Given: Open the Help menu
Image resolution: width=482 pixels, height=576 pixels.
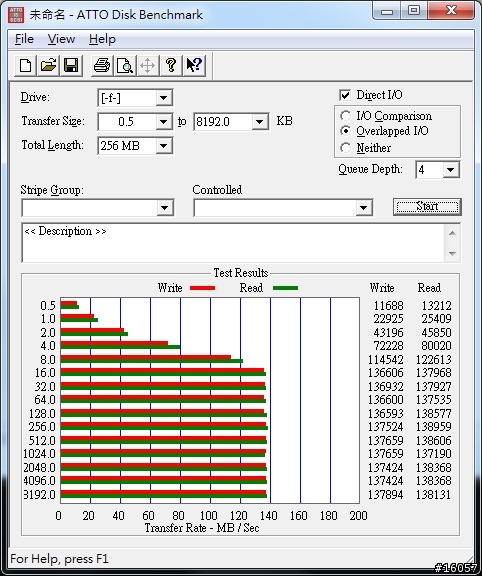Looking at the screenshot, I should pyautogui.click(x=102, y=39).
